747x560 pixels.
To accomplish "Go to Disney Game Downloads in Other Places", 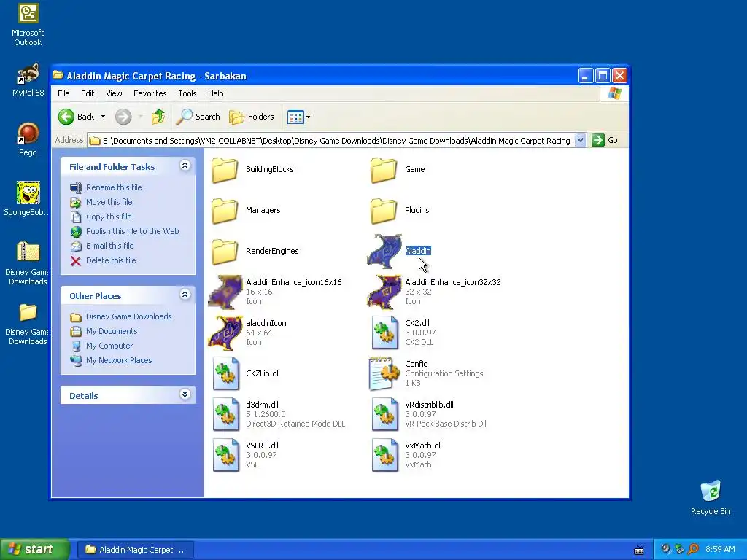I will [x=128, y=316].
